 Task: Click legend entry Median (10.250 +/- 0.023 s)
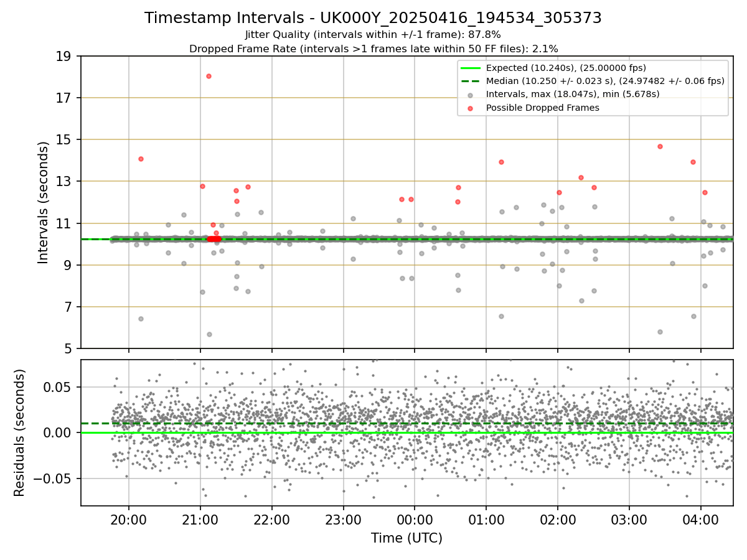coord(605,81)
